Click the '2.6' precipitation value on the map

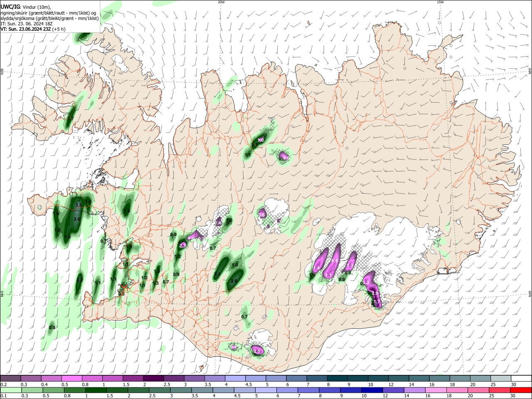pyautogui.click(x=234, y=281)
